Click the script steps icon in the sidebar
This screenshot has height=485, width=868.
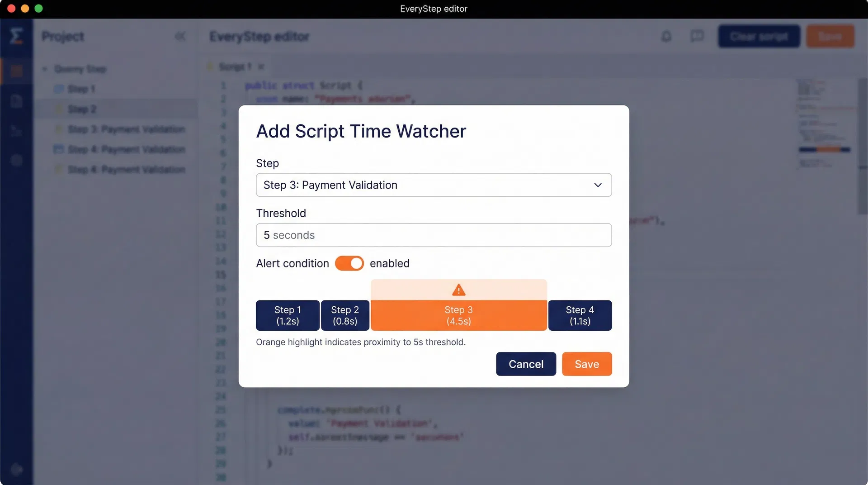[x=17, y=131]
